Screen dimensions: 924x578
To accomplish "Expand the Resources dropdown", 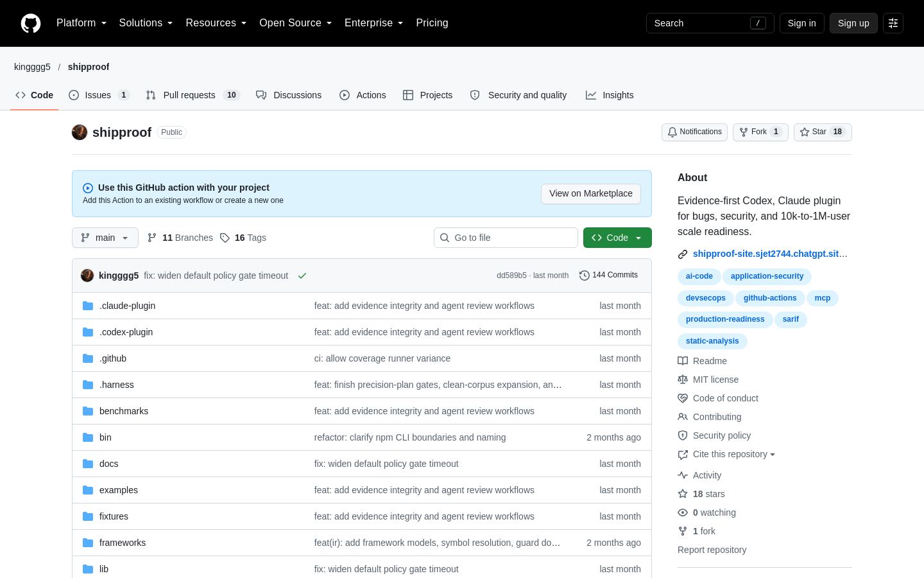I will 216,23.
